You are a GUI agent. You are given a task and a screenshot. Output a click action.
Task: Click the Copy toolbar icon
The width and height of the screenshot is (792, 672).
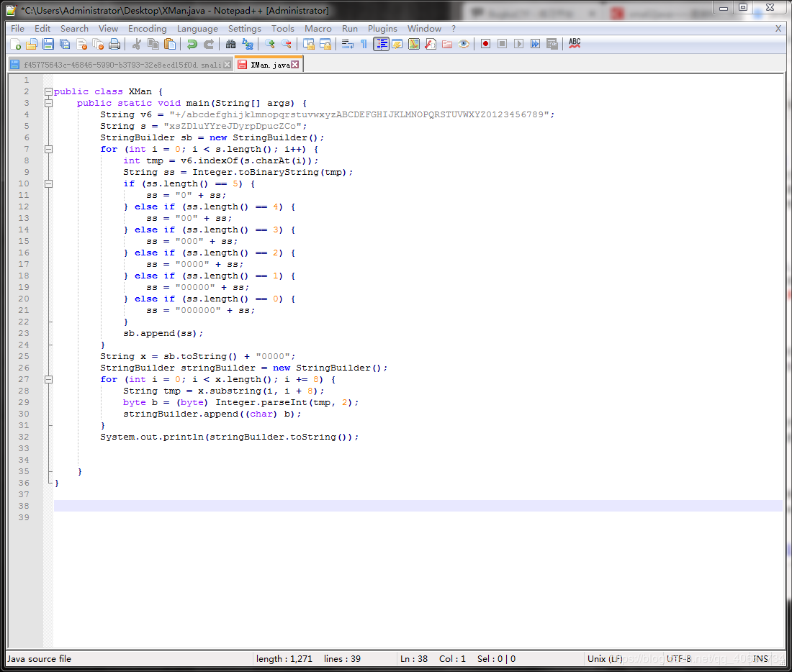pyautogui.click(x=153, y=44)
